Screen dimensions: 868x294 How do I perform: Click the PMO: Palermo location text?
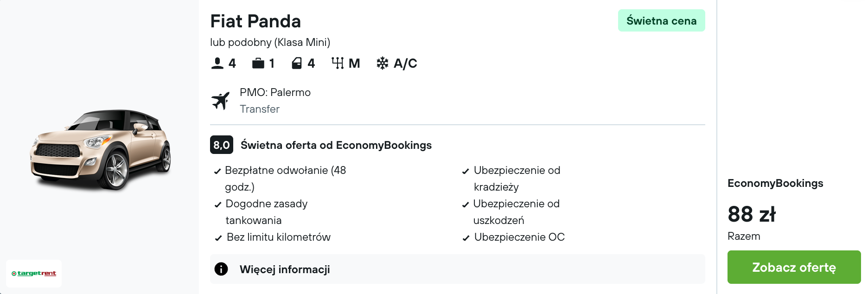[x=275, y=92]
